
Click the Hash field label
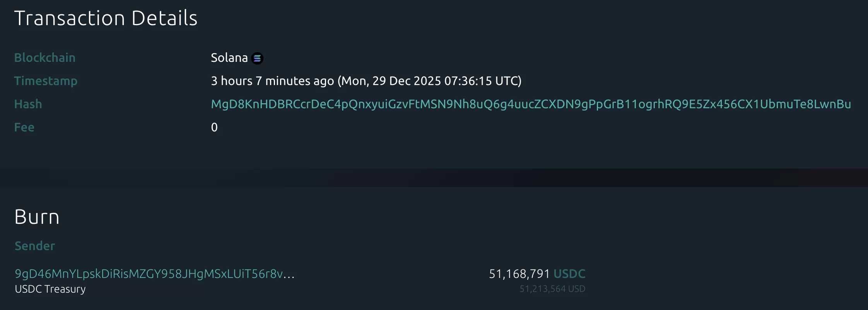coord(28,104)
